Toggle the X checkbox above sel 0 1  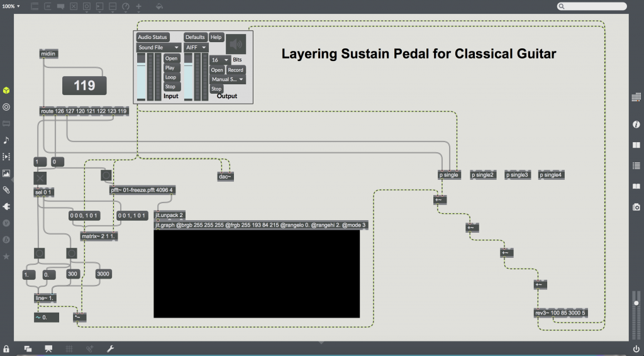point(40,179)
